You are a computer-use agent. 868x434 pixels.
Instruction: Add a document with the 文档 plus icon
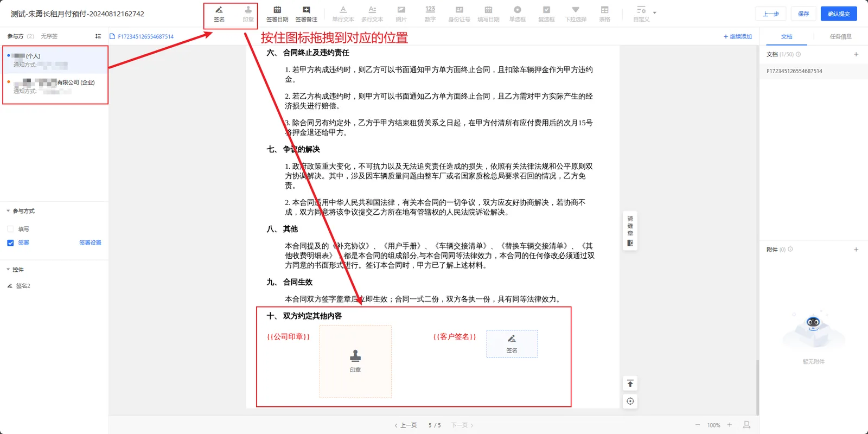click(x=856, y=54)
